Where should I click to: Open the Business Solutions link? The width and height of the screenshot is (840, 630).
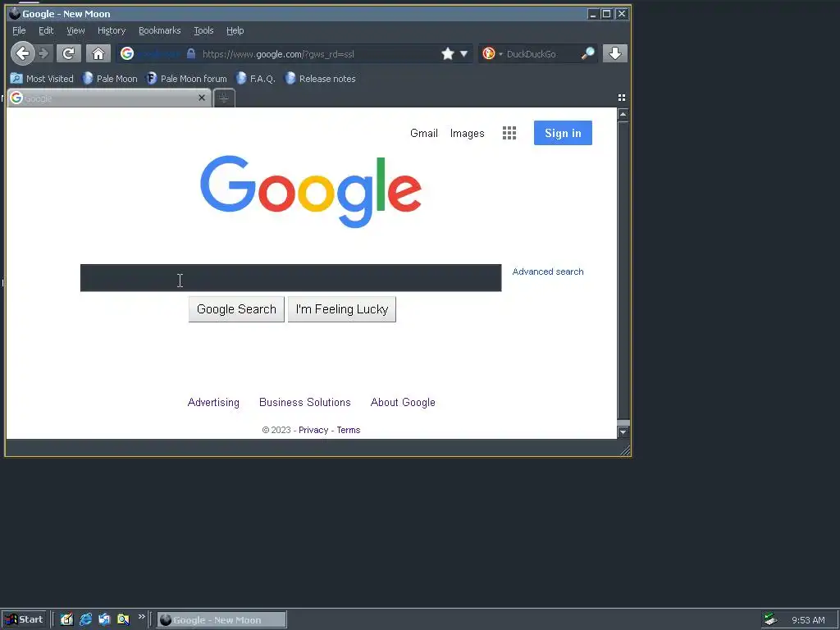[x=305, y=402]
